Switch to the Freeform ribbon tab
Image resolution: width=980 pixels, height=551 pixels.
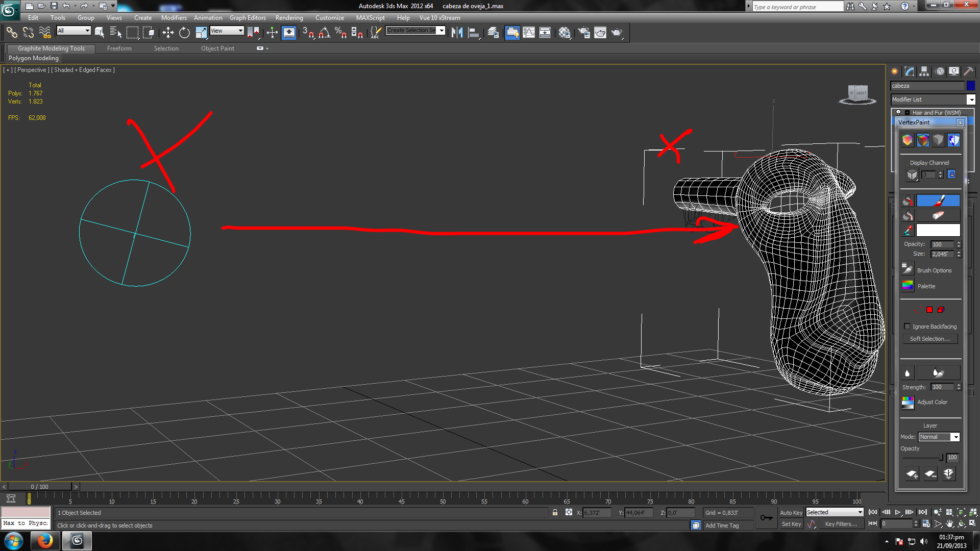(119, 48)
